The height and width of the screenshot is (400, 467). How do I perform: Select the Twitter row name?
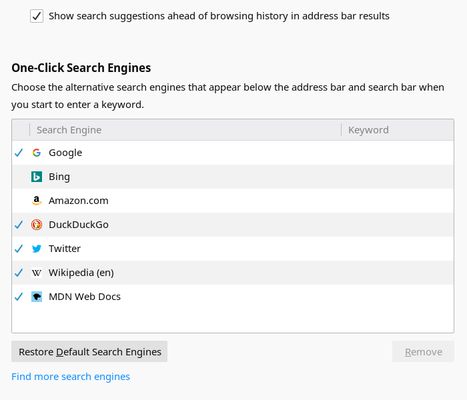pos(65,249)
